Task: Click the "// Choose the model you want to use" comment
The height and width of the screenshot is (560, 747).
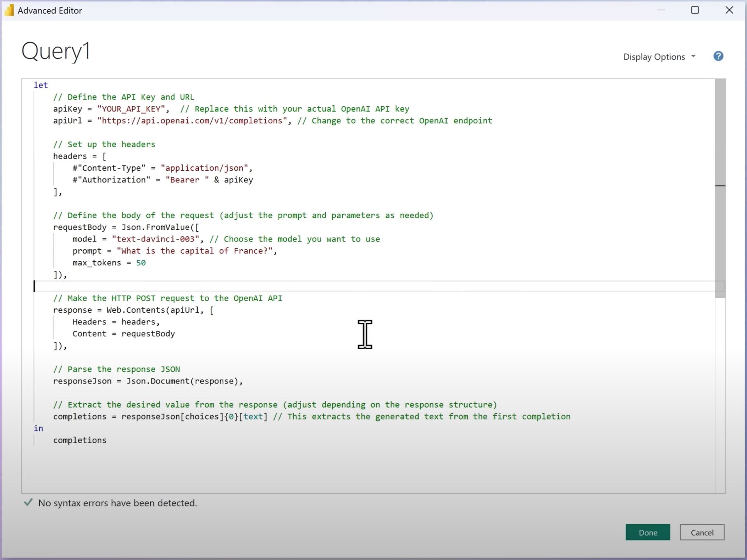Action: click(x=295, y=239)
